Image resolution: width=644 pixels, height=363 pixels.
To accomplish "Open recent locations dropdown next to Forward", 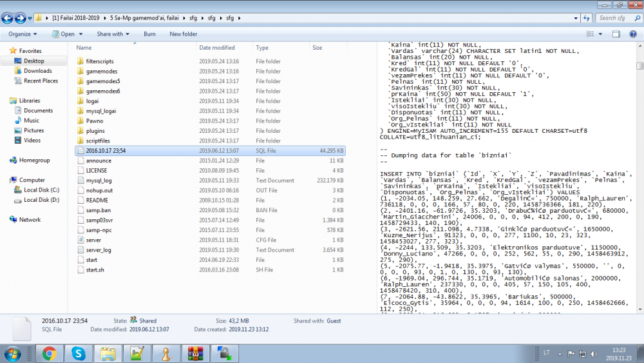I will [x=30, y=18].
